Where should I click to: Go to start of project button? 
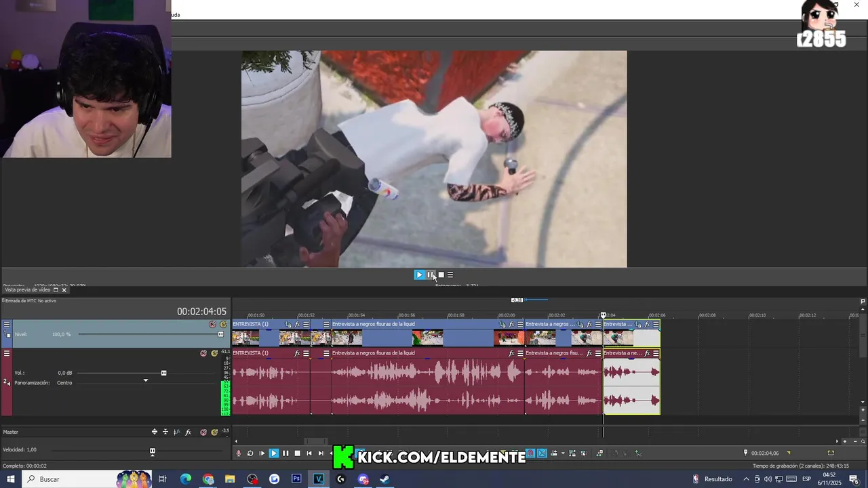pyautogui.click(x=309, y=453)
